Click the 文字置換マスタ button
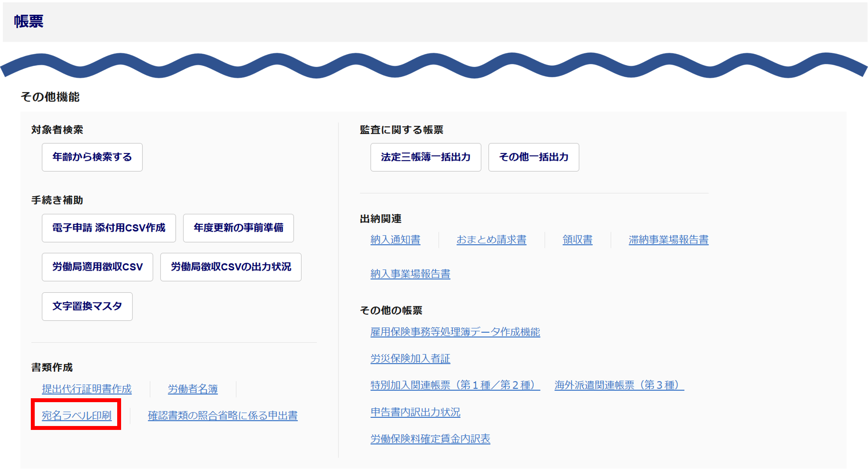Screen dimensions: 868x472 [x=87, y=306]
